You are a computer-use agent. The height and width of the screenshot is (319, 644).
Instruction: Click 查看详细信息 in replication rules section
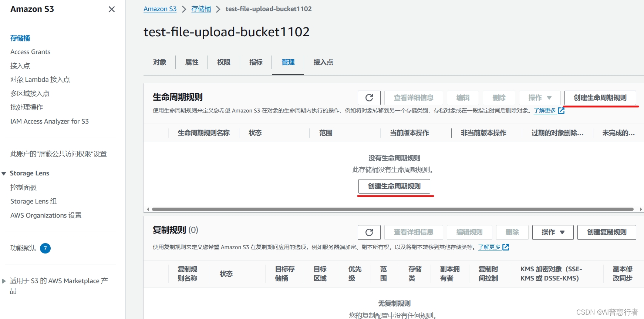414,232
